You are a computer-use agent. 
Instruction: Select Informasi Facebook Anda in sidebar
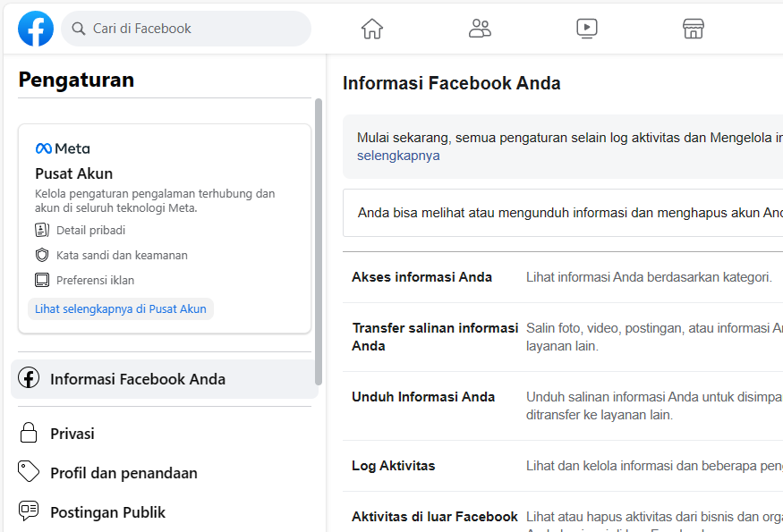point(165,379)
